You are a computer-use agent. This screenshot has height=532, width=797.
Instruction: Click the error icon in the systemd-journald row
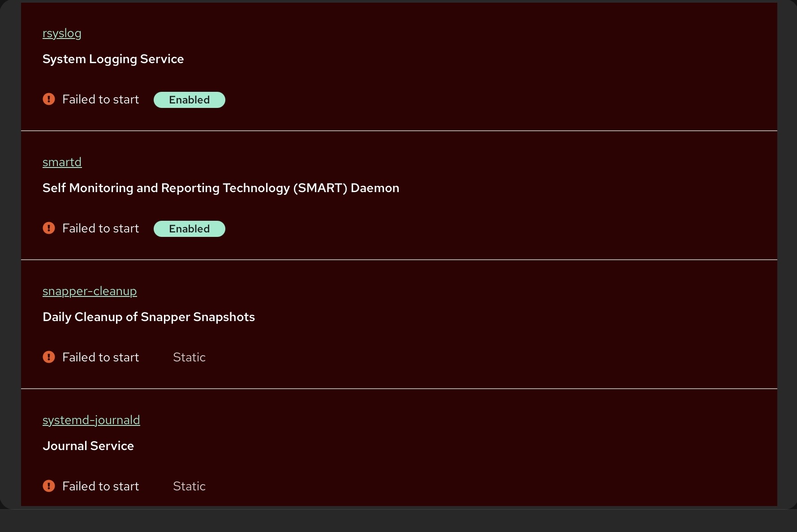(x=49, y=486)
